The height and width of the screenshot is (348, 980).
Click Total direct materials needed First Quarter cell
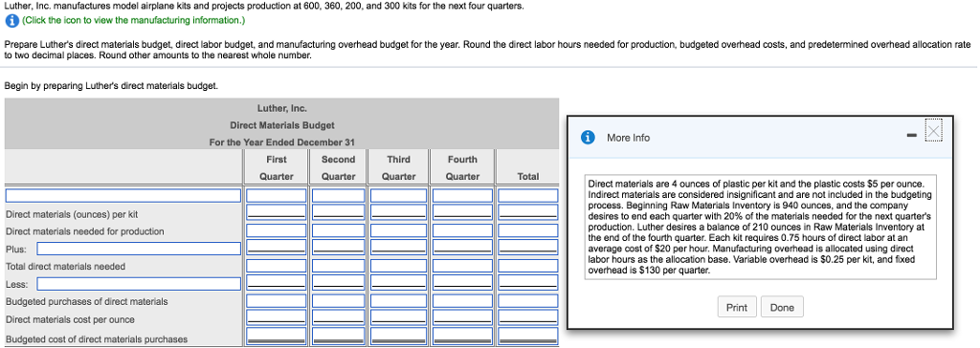point(277,266)
